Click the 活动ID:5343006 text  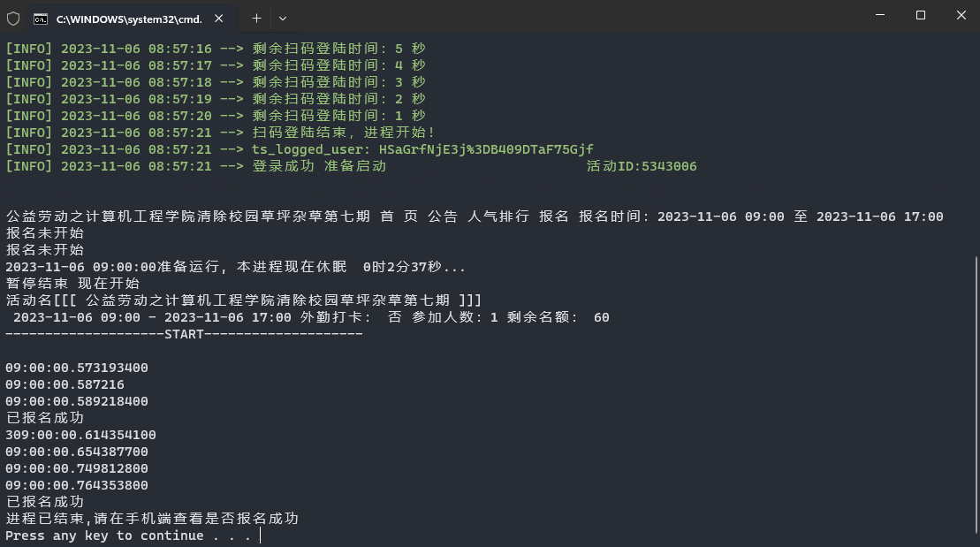[x=642, y=166]
